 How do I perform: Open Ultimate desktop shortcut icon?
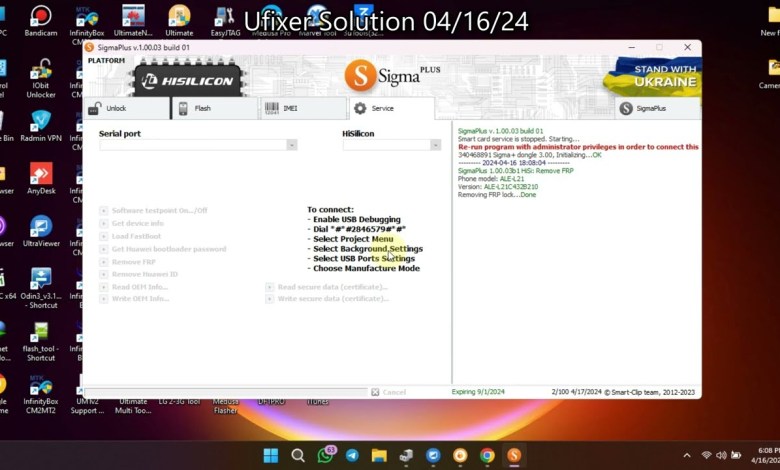click(x=179, y=21)
